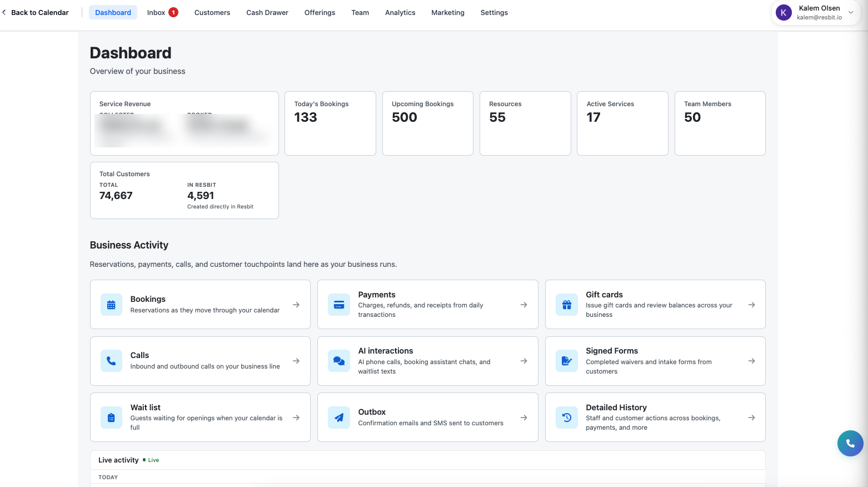The width and height of the screenshot is (868, 487).
Task: Open the Bookings calendar icon
Action: point(111,305)
